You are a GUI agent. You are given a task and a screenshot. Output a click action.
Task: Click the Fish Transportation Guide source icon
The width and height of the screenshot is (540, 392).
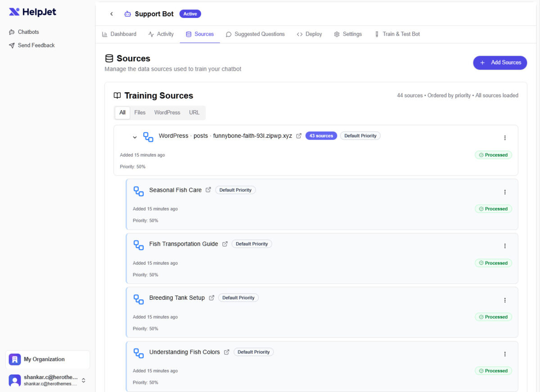click(139, 245)
